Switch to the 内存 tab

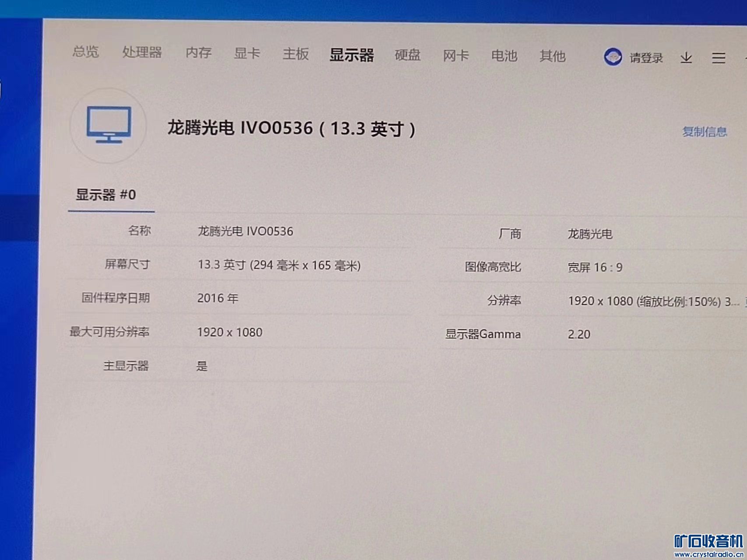click(198, 52)
